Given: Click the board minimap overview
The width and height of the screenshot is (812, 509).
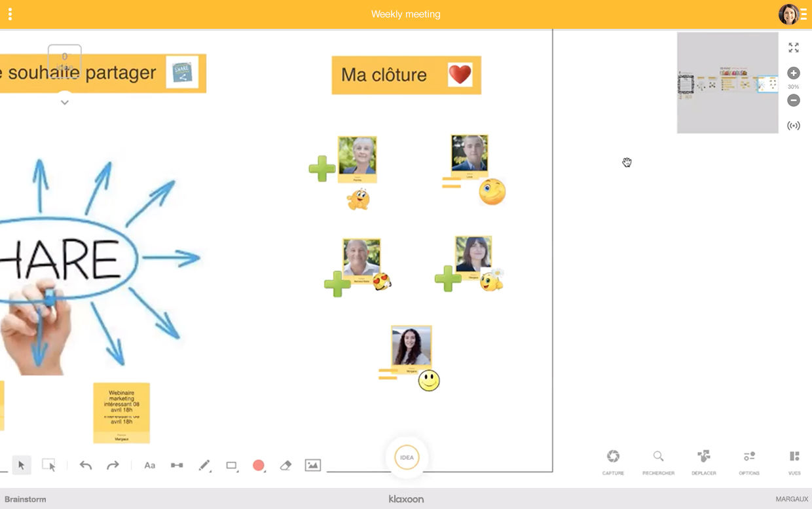Looking at the screenshot, I should click(728, 83).
